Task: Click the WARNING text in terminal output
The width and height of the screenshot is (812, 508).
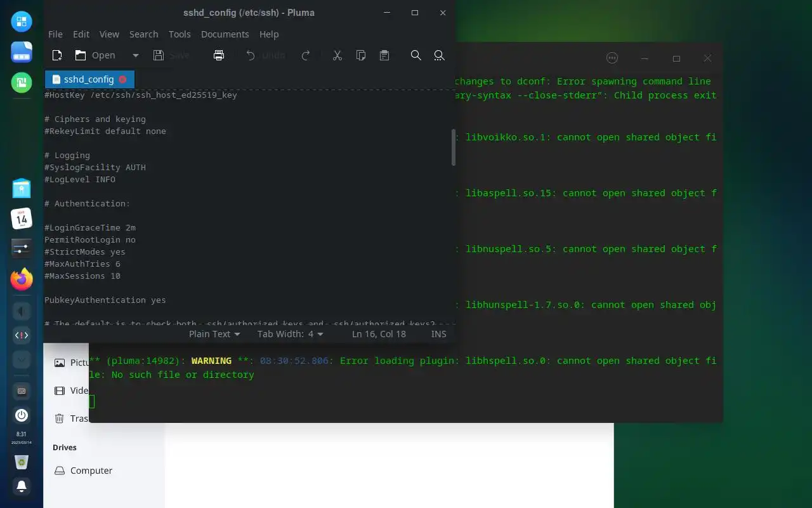Action: coord(211,361)
